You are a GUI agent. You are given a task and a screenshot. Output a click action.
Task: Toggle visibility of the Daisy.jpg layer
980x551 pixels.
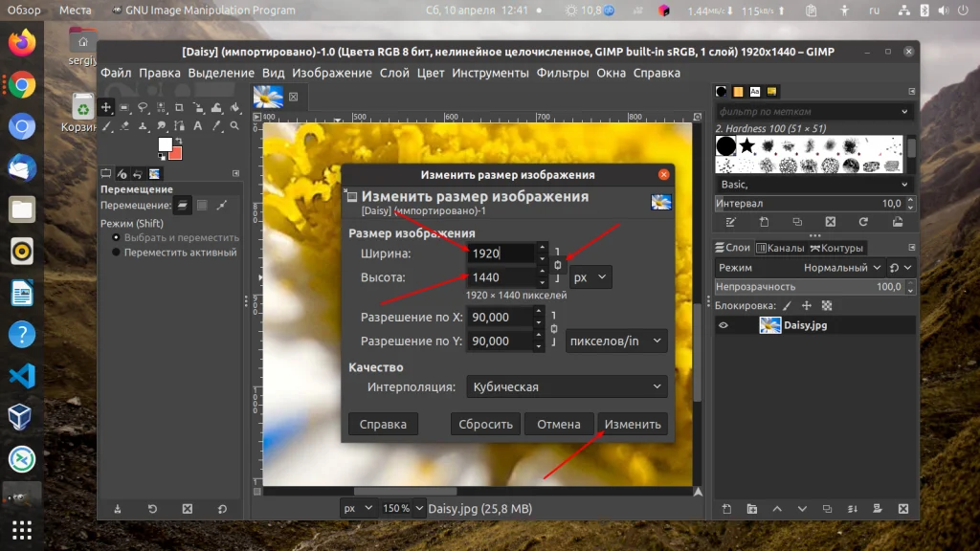point(724,324)
